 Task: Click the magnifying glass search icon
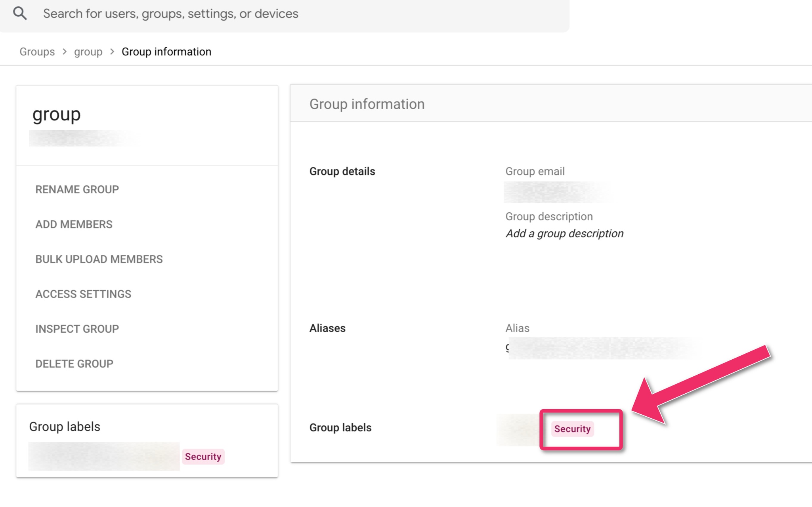(20, 13)
